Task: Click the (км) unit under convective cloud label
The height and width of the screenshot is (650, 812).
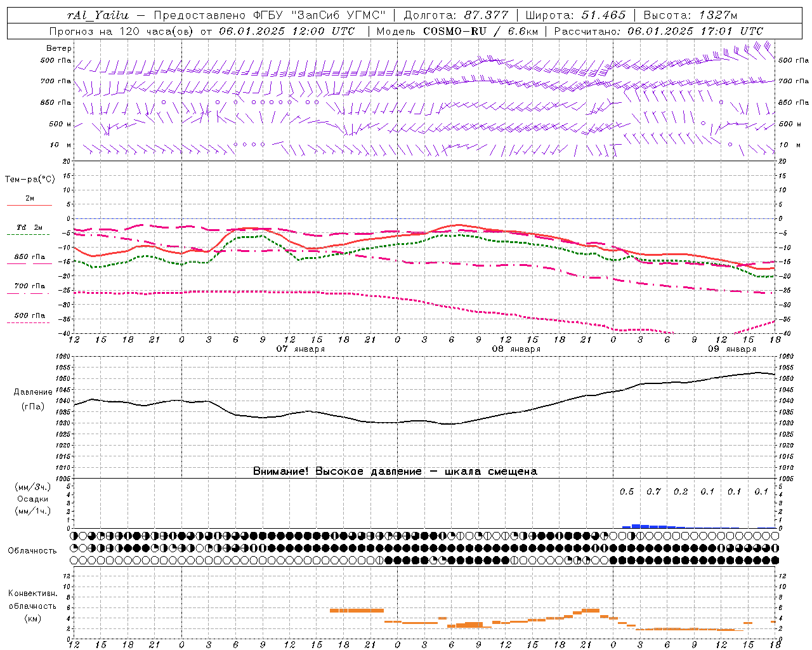Action: tap(32, 618)
